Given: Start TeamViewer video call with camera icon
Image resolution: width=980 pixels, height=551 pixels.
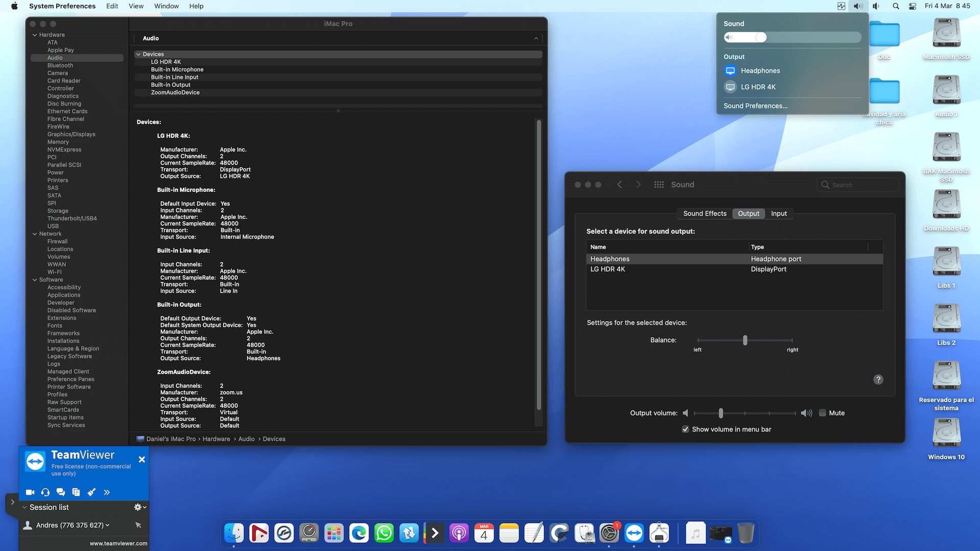Looking at the screenshot, I should pos(30,492).
